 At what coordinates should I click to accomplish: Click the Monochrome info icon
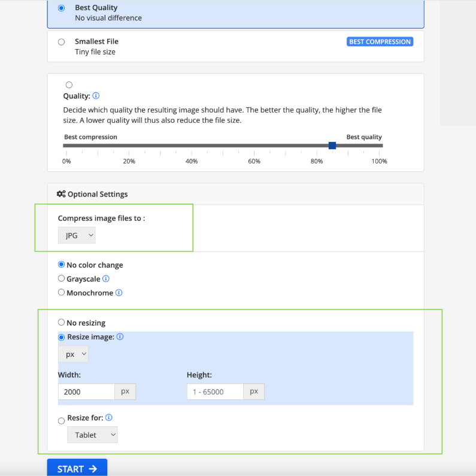click(x=119, y=293)
